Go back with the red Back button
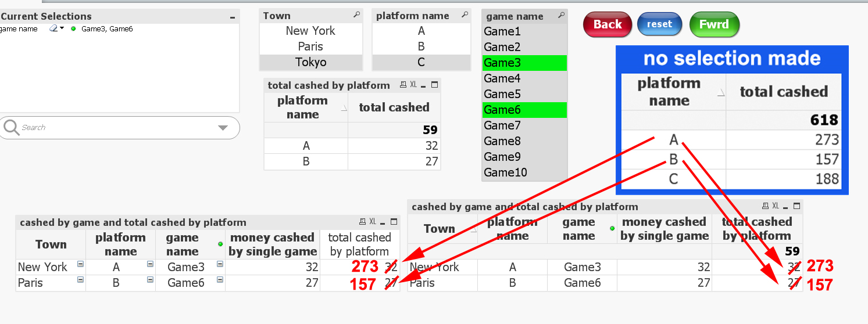The height and width of the screenshot is (324, 868). 608,24
